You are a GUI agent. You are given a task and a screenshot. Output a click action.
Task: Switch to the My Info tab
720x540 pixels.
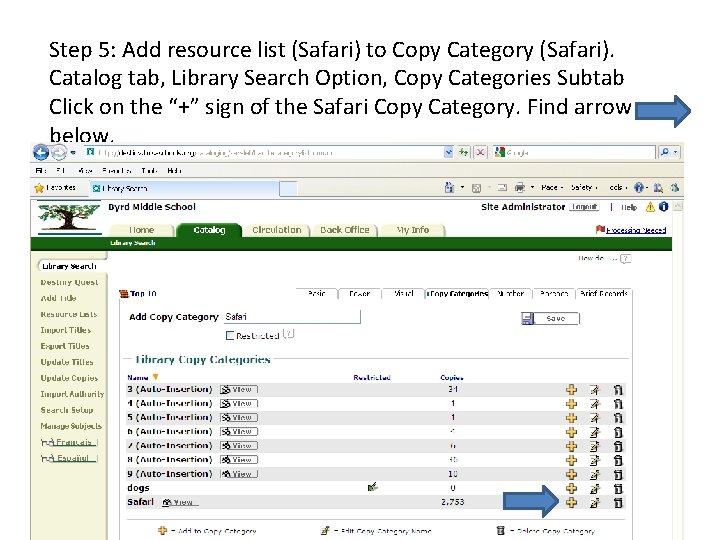[413, 230]
